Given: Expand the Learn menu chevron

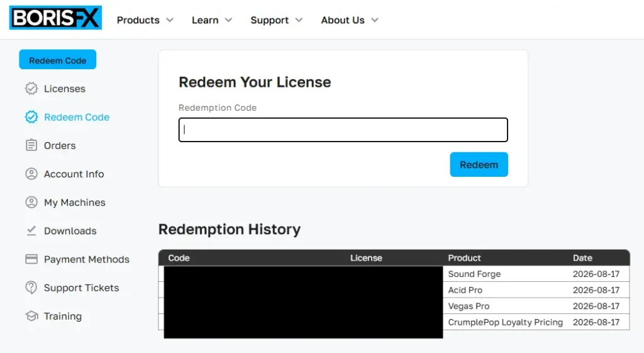Looking at the screenshot, I should pos(228,20).
